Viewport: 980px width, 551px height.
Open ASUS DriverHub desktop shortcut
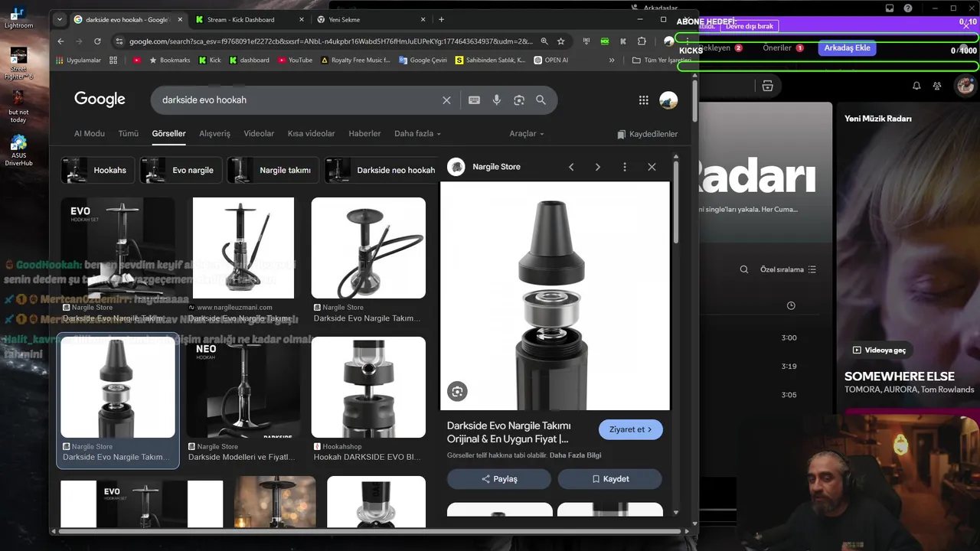tap(18, 151)
